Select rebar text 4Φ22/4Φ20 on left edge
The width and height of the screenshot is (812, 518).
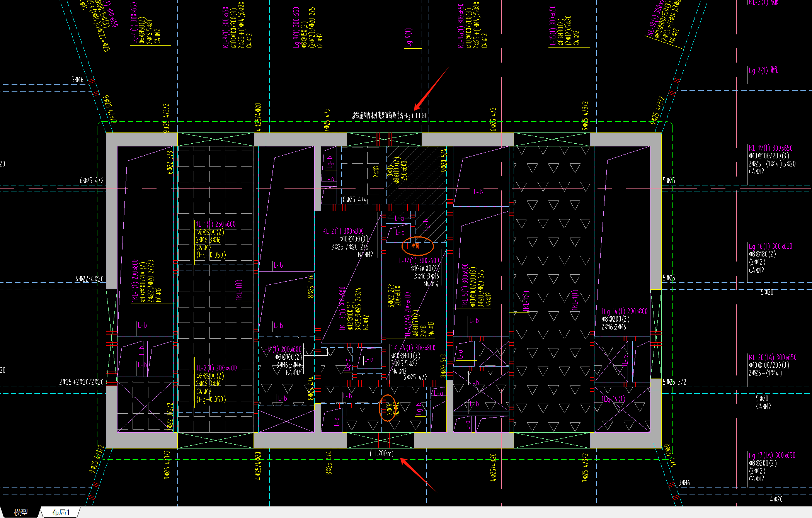(89, 279)
